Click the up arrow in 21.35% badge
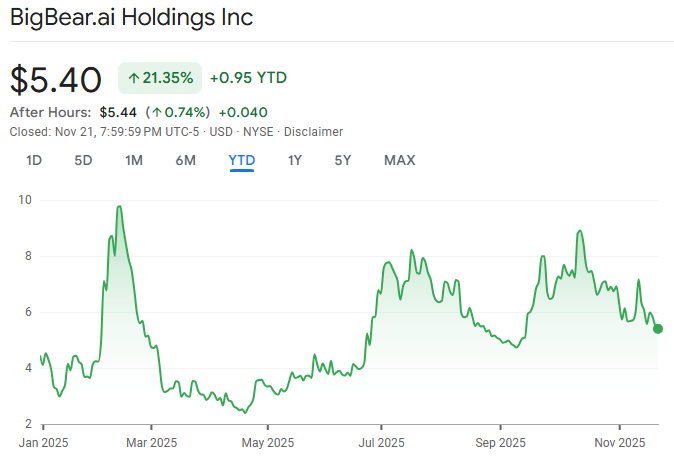The image size is (674, 457). tap(134, 78)
